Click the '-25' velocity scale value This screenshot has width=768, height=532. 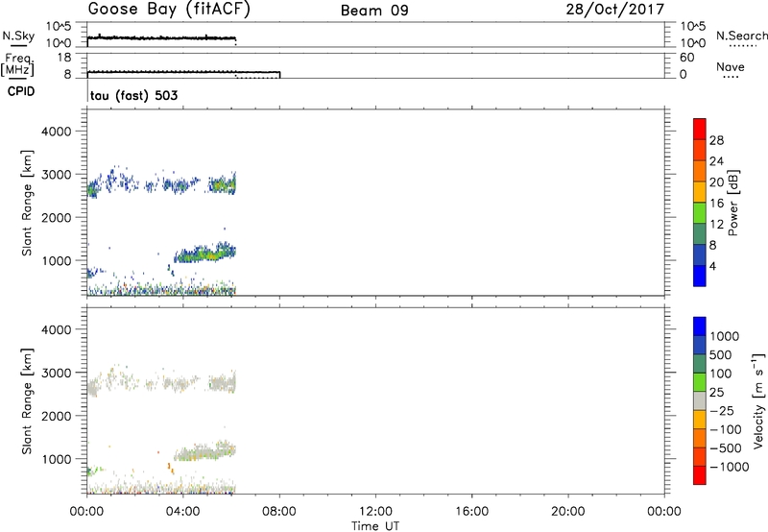point(722,411)
